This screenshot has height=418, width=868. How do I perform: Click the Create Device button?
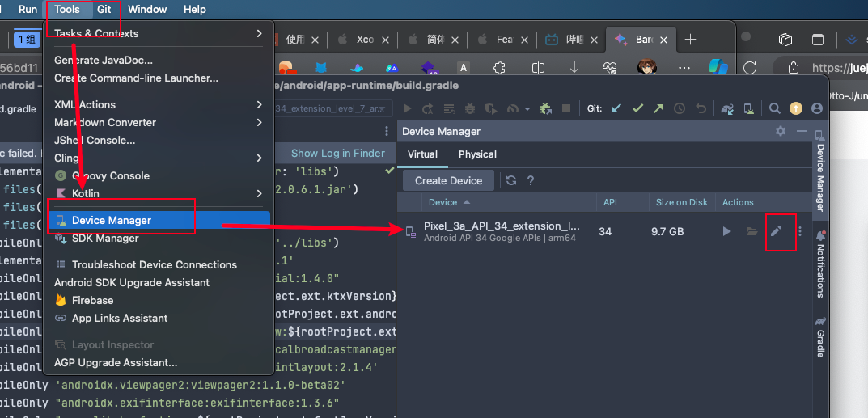(x=448, y=180)
